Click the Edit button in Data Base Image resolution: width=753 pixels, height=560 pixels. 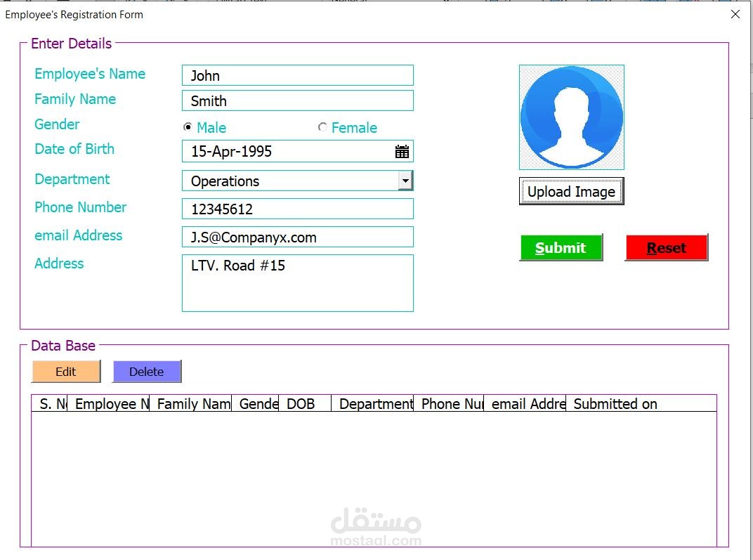point(66,372)
